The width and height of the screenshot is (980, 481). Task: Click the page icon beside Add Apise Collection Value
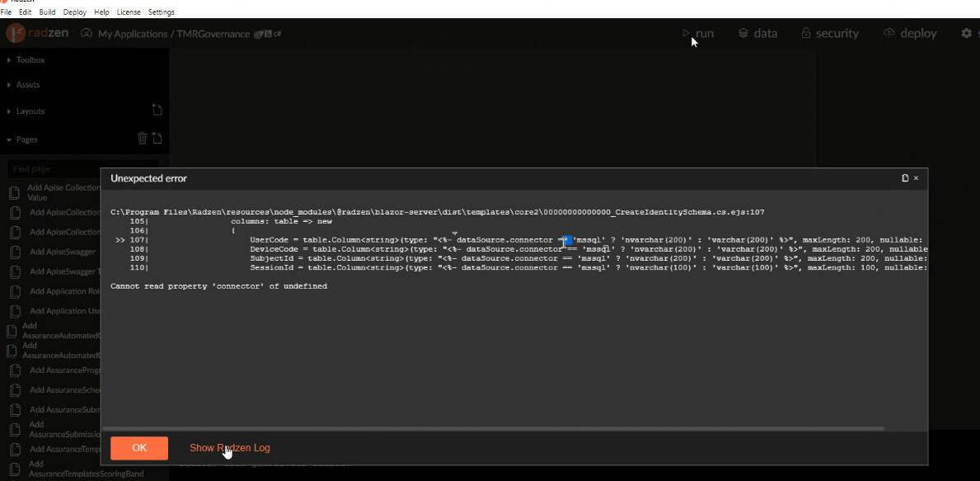point(14,193)
